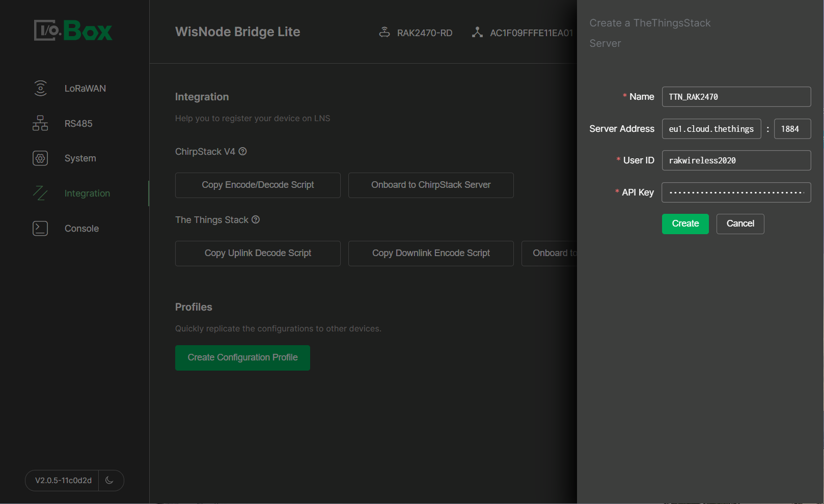
Task: Click the ChirpStack V4 label
Action: click(205, 152)
